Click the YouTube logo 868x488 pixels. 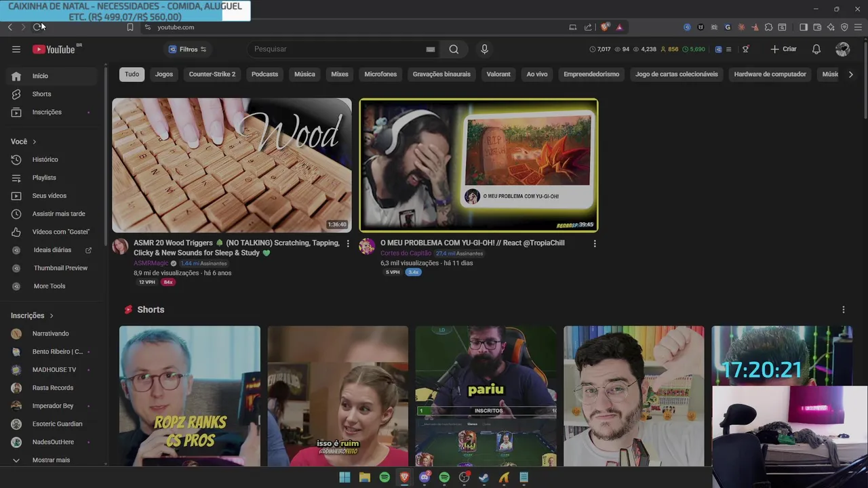[54, 49]
